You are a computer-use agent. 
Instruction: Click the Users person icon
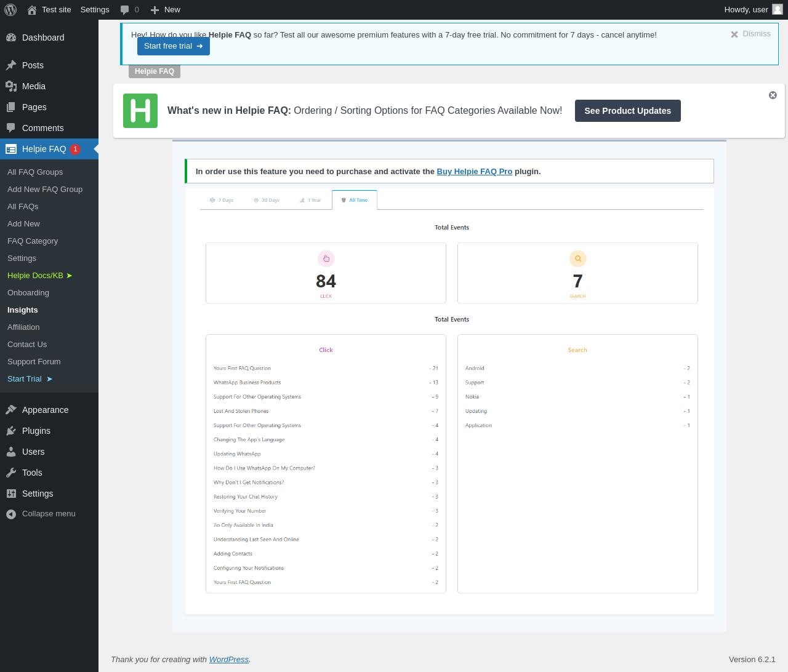click(11, 452)
